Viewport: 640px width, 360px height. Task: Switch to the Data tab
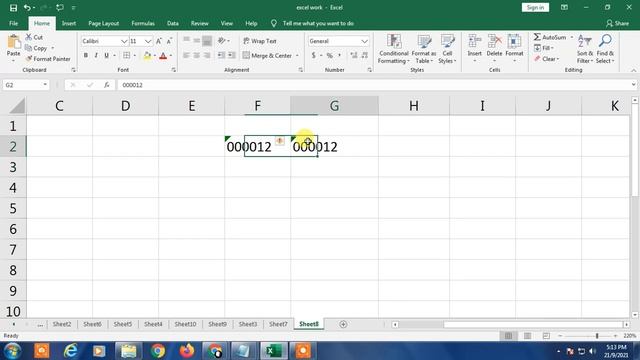(x=173, y=24)
